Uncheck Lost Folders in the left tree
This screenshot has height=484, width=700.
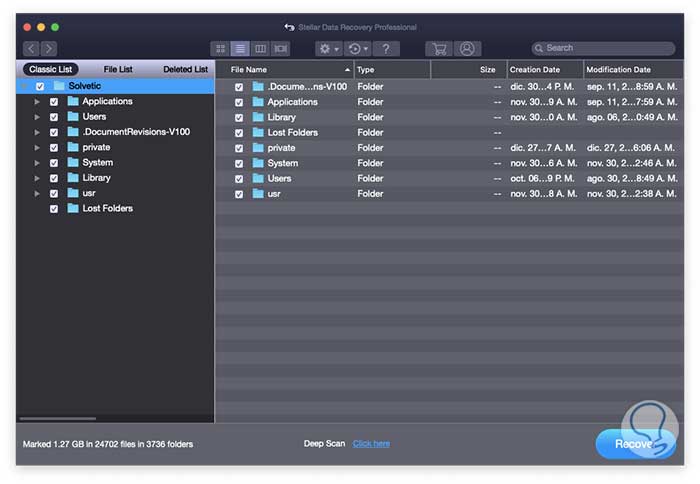pos(54,209)
